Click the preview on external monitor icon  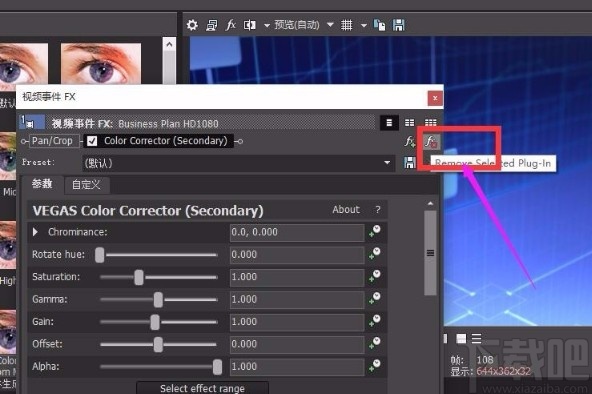click(x=212, y=25)
